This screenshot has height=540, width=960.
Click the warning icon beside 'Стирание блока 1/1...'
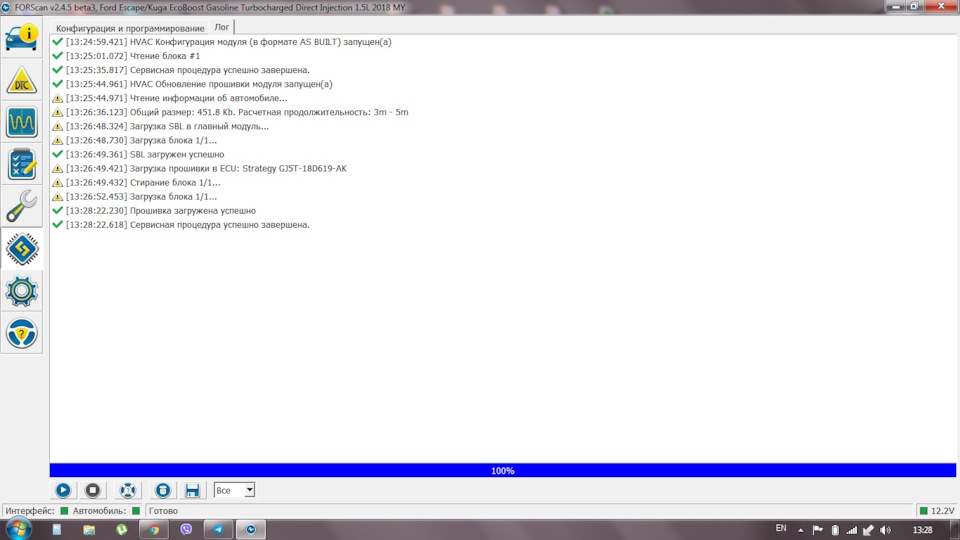(58, 182)
